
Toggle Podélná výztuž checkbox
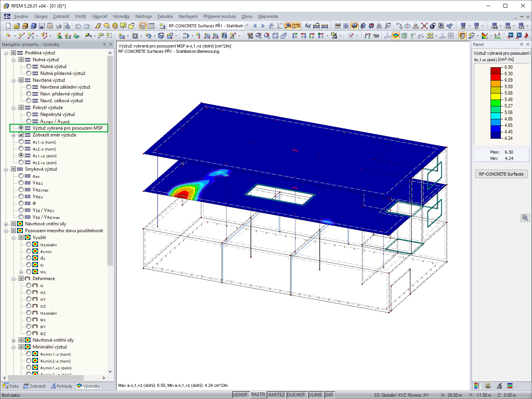click(13, 53)
